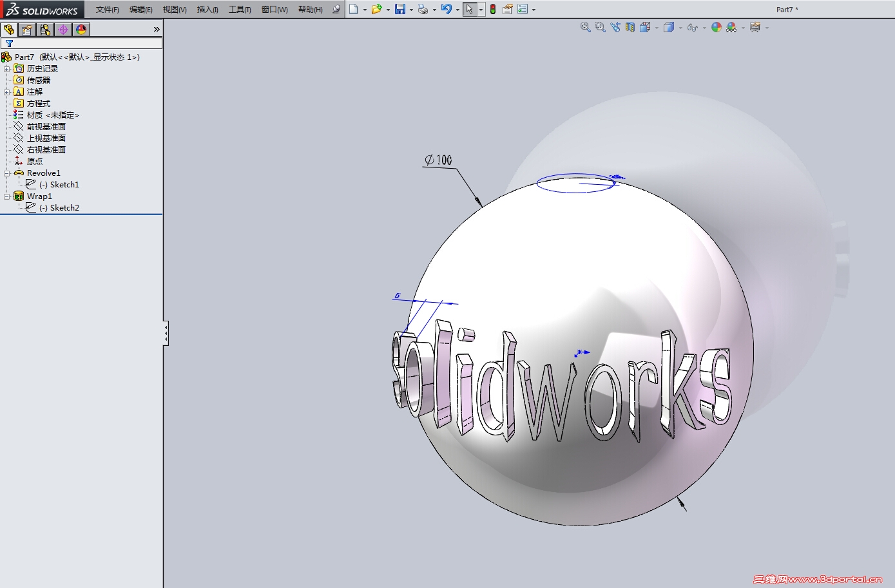Screen dimensions: 895x588
Task: Click the Print icon
Action: (423, 9)
